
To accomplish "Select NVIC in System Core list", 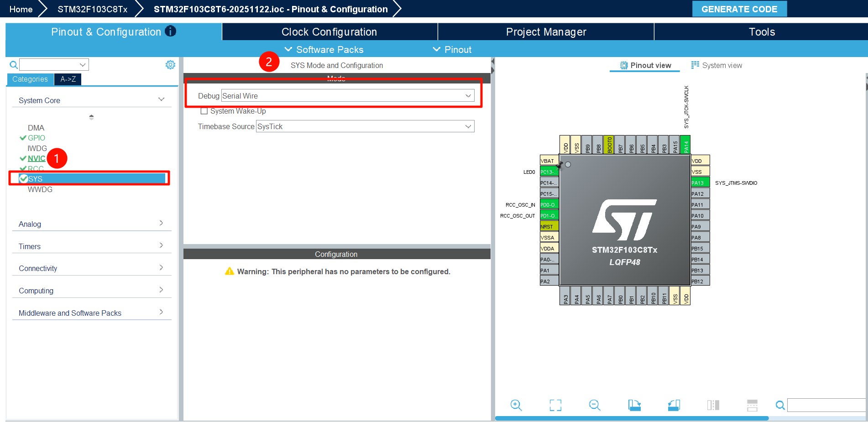I will tap(37, 158).
